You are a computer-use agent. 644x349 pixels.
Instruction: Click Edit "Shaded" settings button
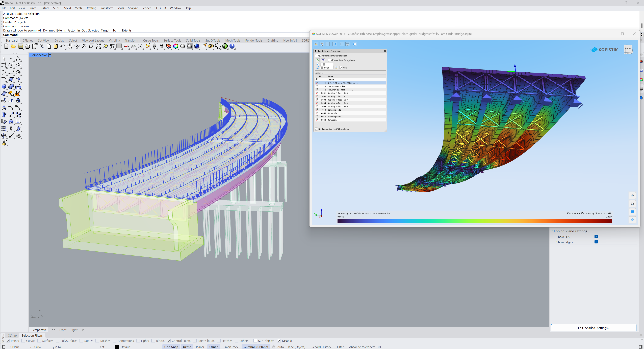coord(594,328)
